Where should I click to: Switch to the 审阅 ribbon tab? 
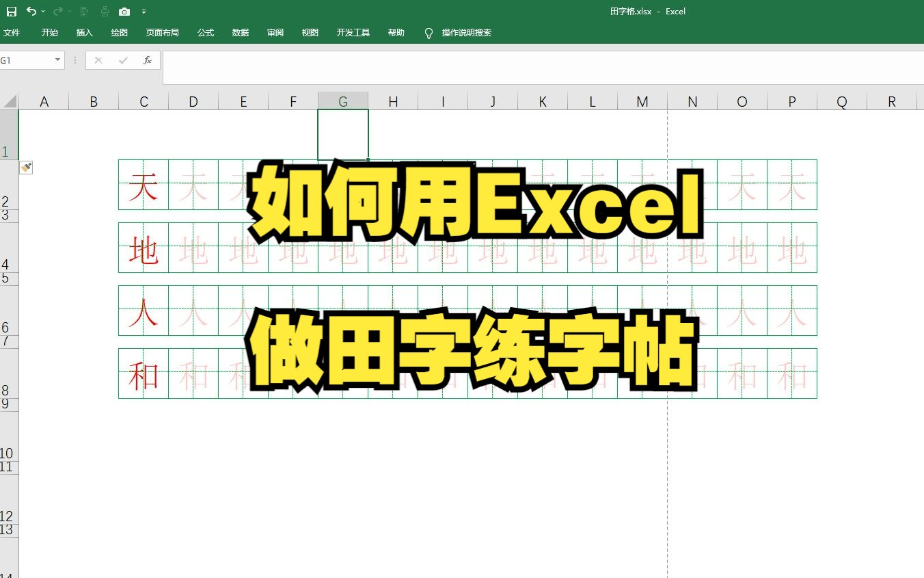click(275, 33)
